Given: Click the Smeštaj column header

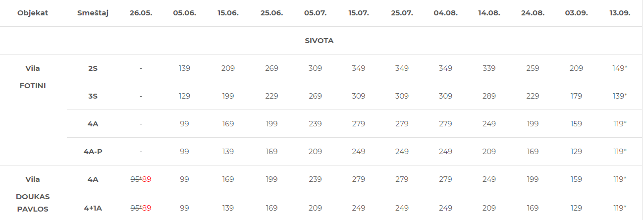Looking at the screenshot, I should (93, 13).
